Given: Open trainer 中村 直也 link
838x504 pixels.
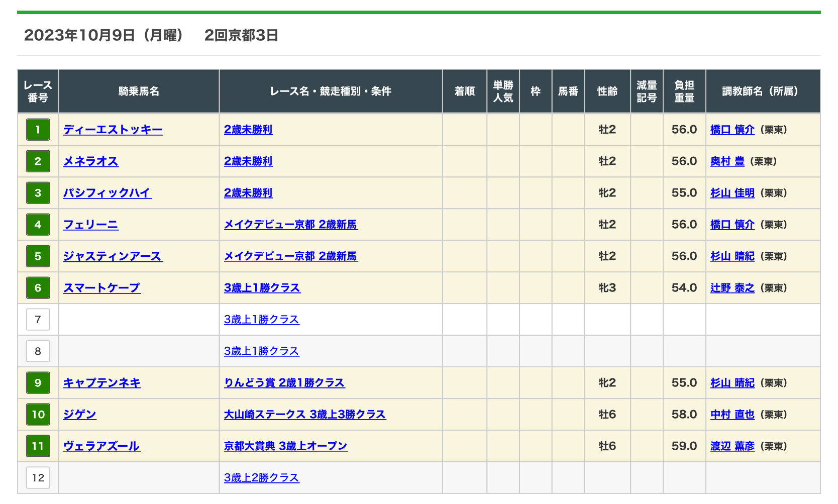Looking at the screenshot, I should 732,415.
